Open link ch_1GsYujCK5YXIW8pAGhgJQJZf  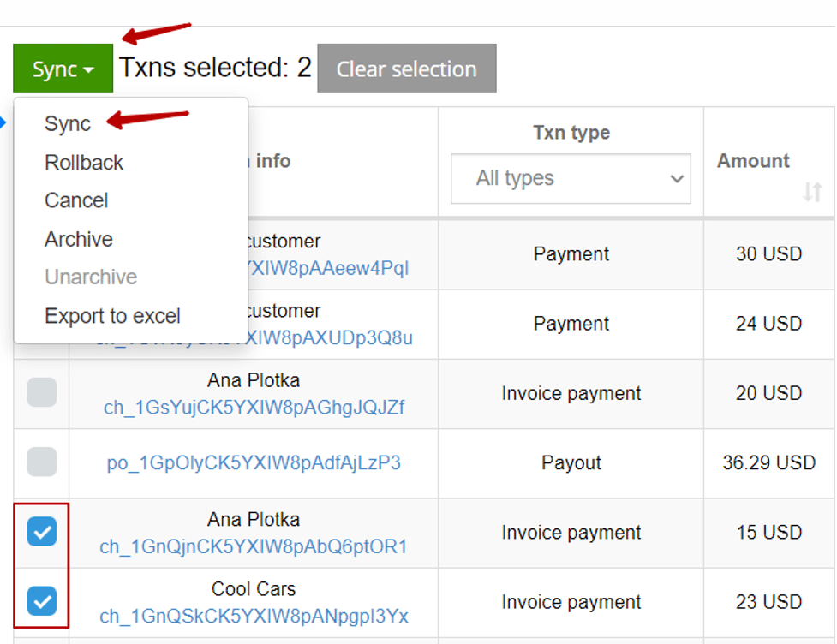(254, 408)
